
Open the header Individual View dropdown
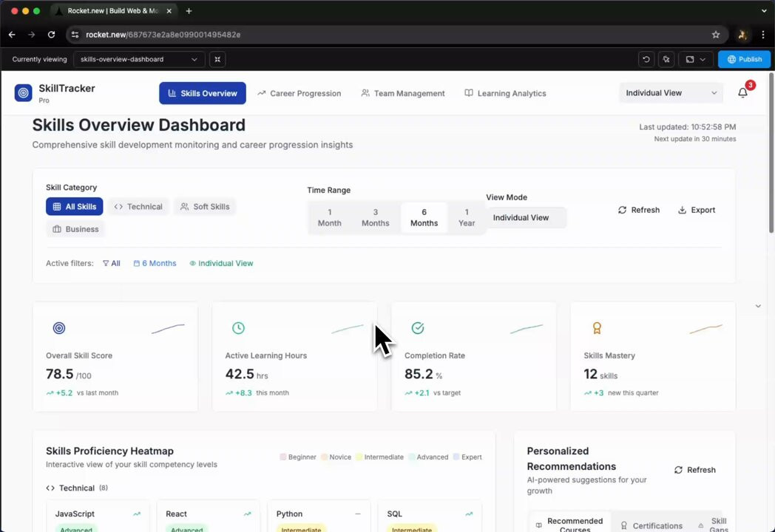671,93
